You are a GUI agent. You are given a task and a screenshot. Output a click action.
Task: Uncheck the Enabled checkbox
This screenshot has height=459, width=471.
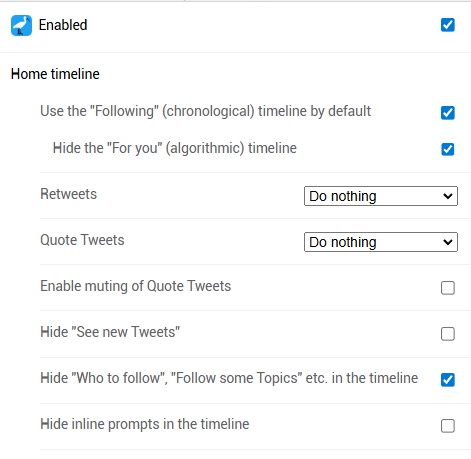point(448,25)
